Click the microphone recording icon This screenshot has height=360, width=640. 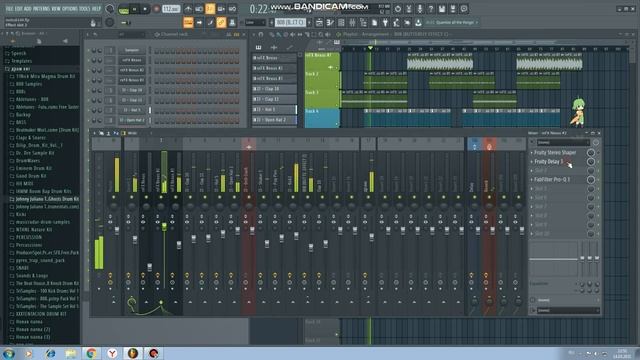[420, 9]
